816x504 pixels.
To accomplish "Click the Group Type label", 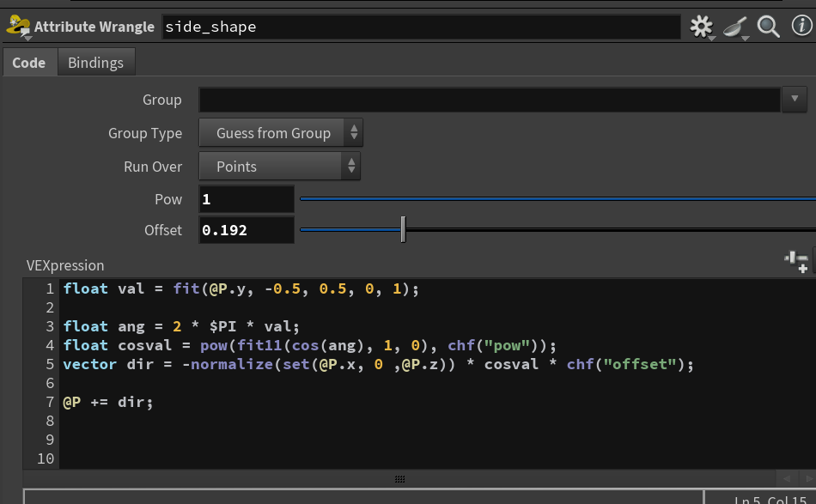I will click(x=145, y=134).
